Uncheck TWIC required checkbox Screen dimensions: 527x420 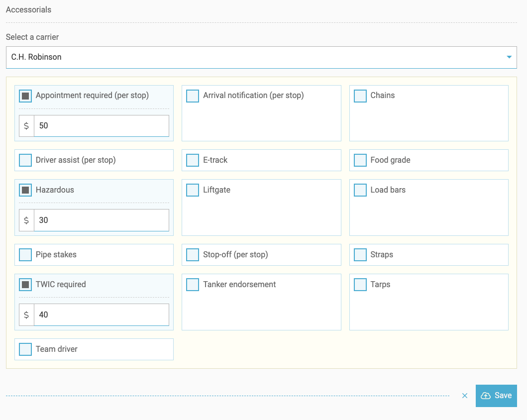click(x=25, y=285)
